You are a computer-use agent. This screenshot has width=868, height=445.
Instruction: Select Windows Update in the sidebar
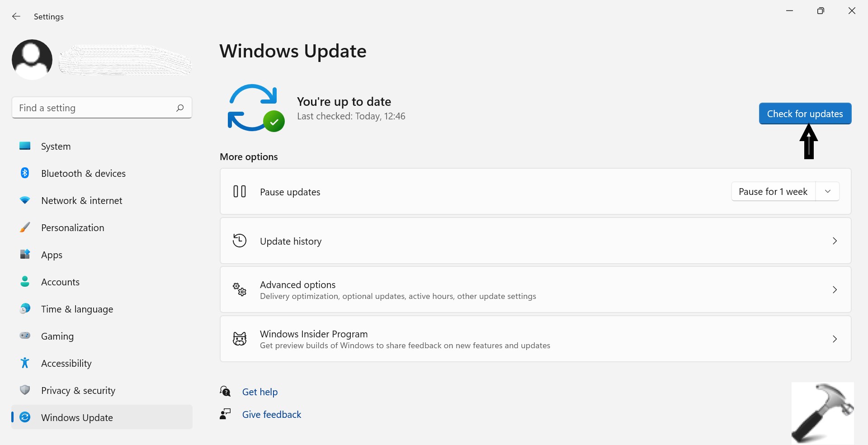(102, 417)
